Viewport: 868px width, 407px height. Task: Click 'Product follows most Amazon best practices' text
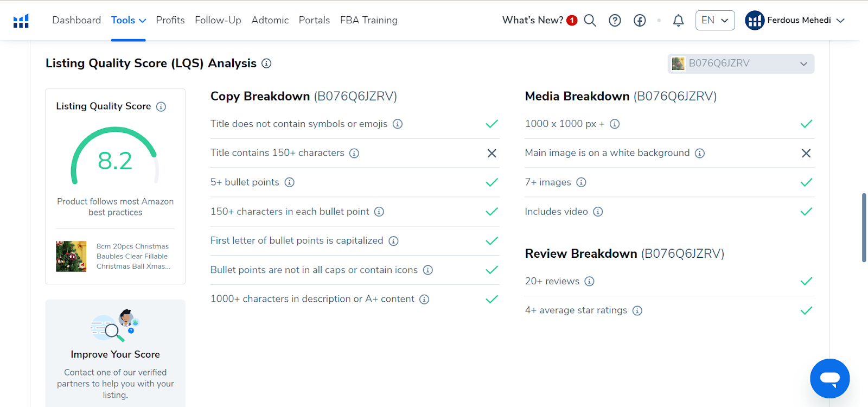116,207
